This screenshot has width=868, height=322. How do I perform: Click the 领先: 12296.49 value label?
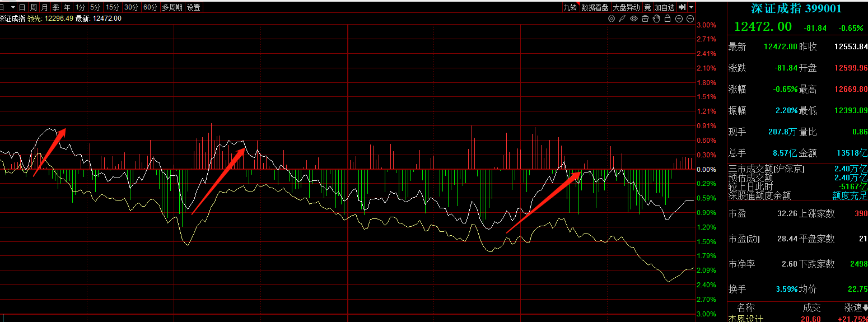(50, 18)
